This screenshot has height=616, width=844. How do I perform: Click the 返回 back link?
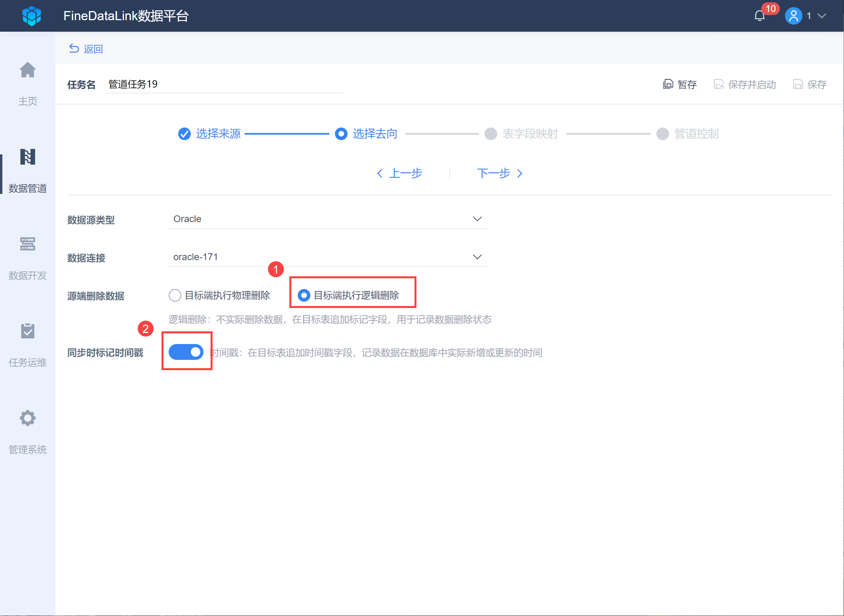tap(86, 49)
